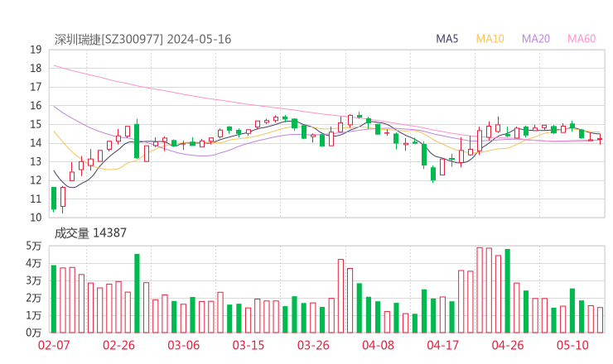Click the 14 price axis label

(36, 143)
